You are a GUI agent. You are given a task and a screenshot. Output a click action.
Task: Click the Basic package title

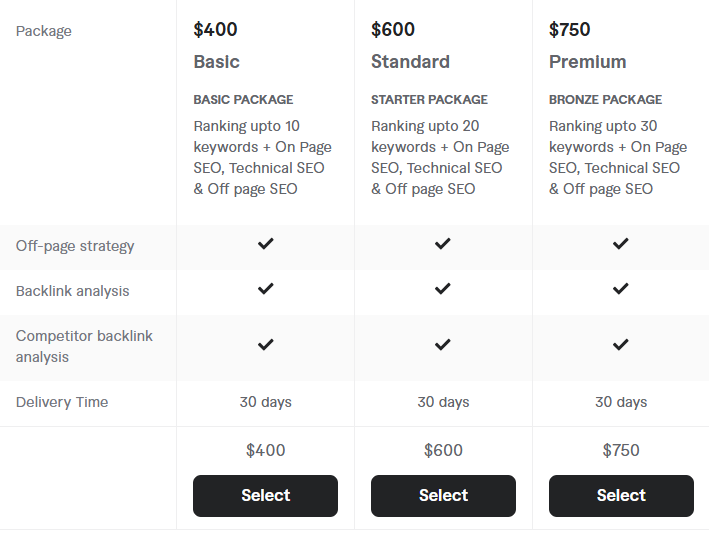click(x=217, y=62)
